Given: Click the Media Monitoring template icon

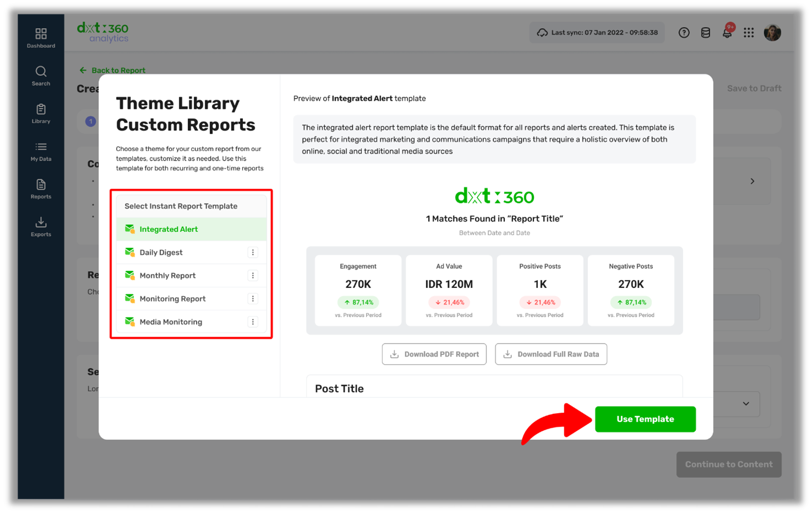Looking at the screenshot, I should point(130,321).
